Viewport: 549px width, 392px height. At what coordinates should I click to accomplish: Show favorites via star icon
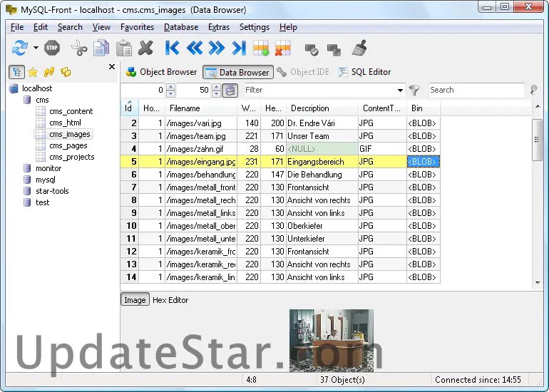[33, 72]
